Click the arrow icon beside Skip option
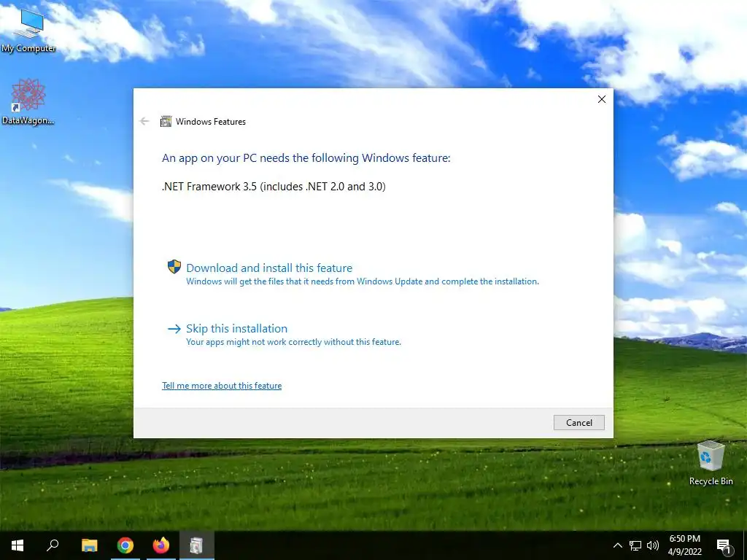747x560 pixels. point(174,329)
